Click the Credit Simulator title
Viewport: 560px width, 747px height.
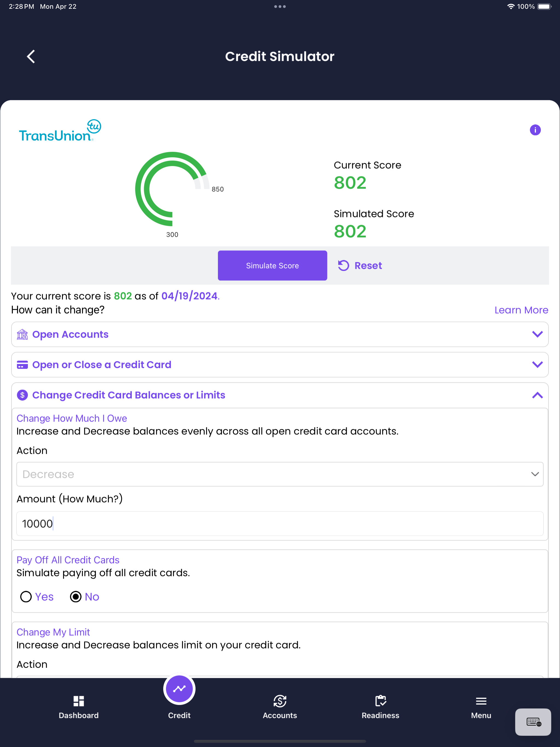tap(280, 56)
